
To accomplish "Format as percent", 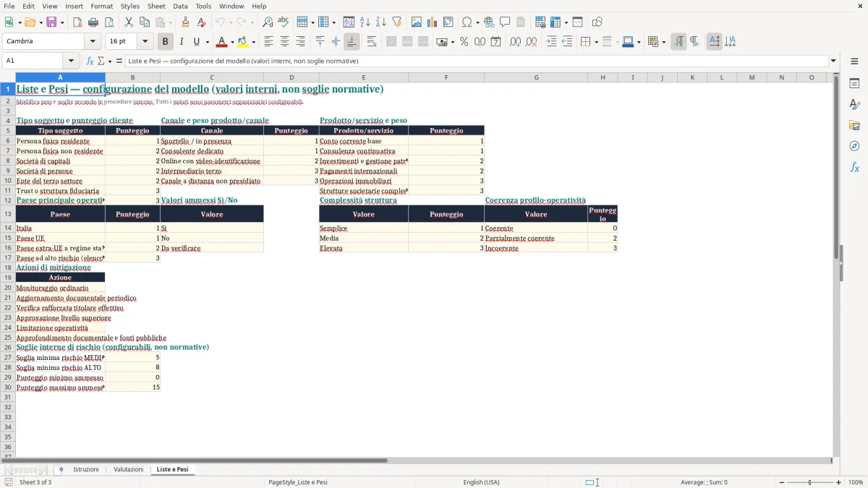I will click(x=464, y=42).
